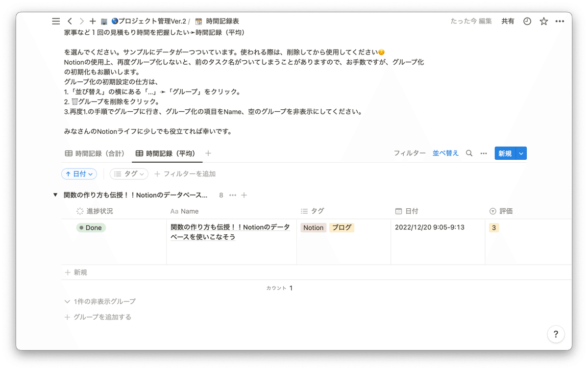Open page history clock icon

(527, 21)
